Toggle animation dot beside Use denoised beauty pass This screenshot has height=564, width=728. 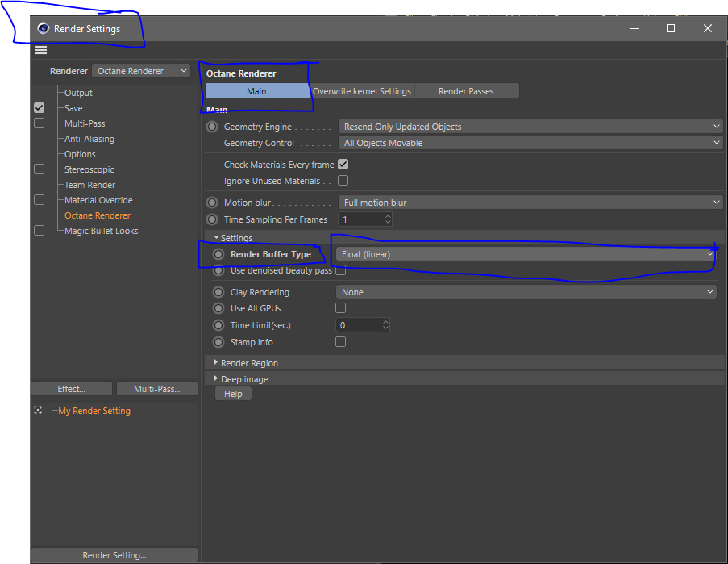[218, 270]
